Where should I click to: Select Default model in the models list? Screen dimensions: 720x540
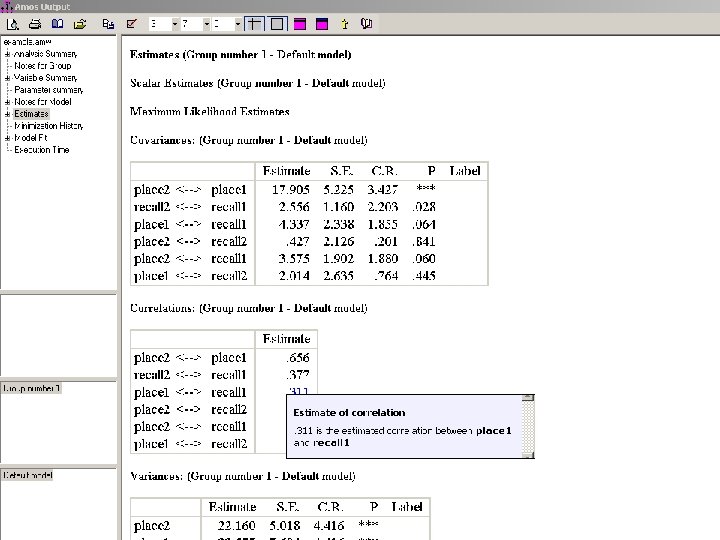point(28,475)
